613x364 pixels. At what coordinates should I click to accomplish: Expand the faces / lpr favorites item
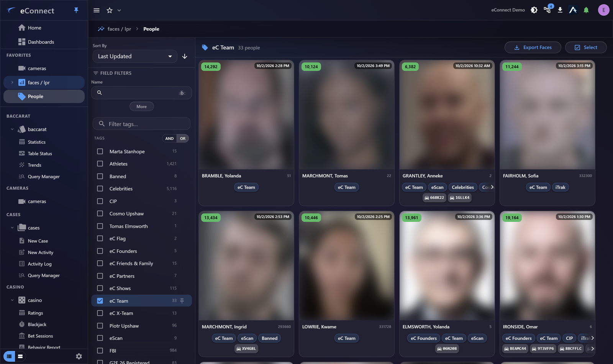point(12,82)
